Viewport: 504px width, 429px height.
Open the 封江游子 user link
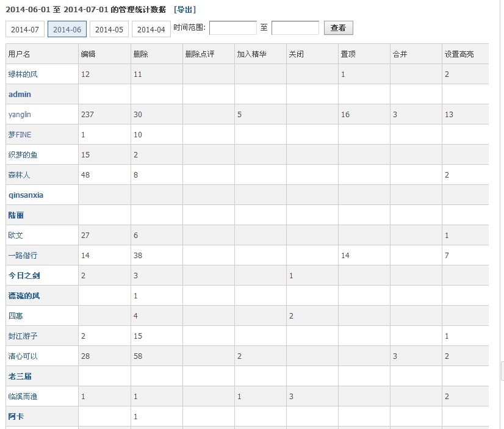coord(23,336)
